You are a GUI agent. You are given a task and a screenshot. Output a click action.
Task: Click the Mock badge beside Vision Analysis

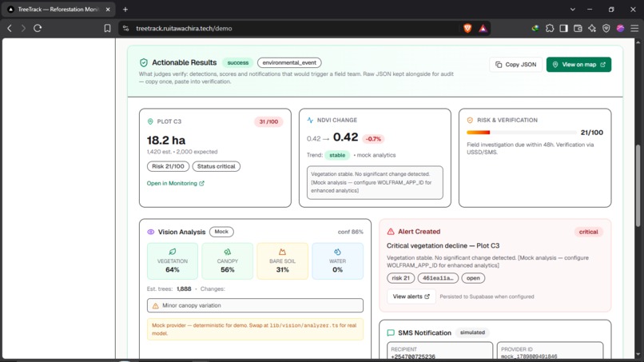tap(221, 232)
